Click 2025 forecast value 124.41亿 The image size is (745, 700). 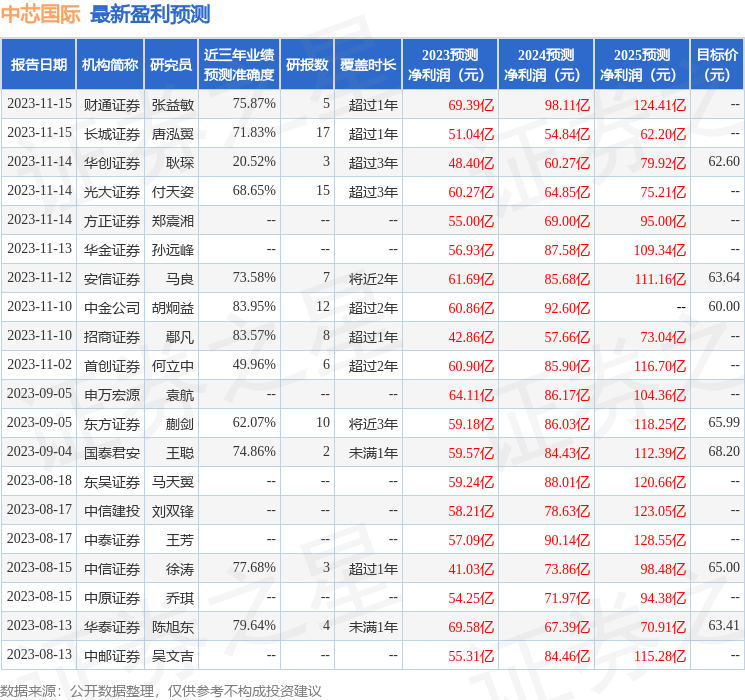tap(659, 105)
